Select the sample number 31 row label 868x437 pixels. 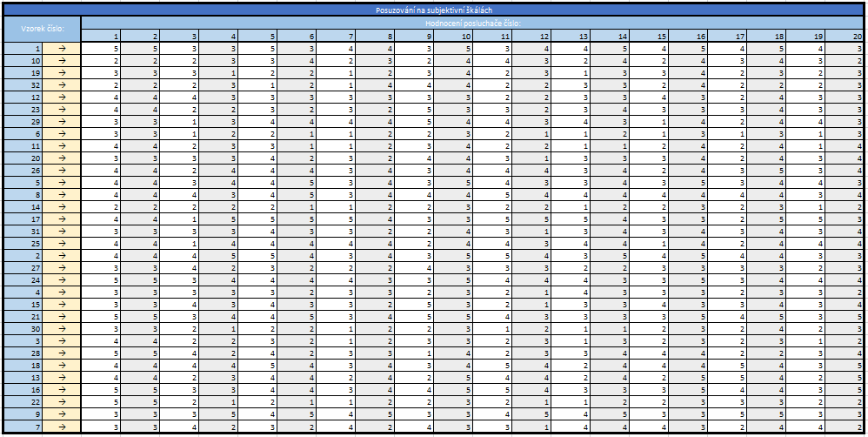coord(23,232)
